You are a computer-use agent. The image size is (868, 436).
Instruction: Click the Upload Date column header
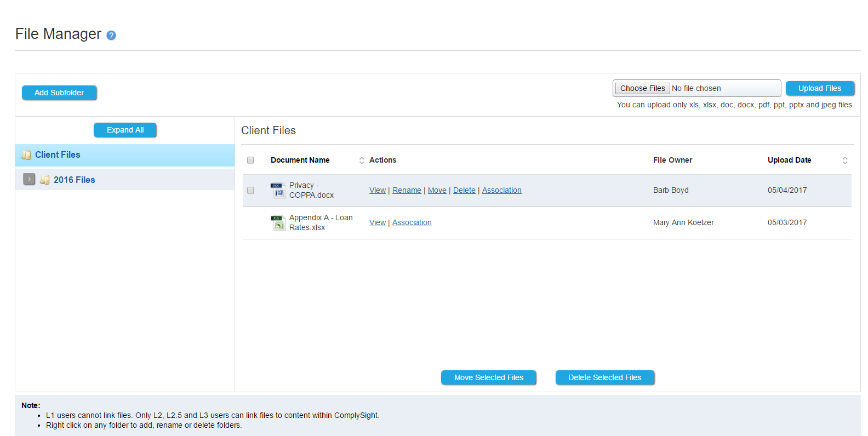789,160
